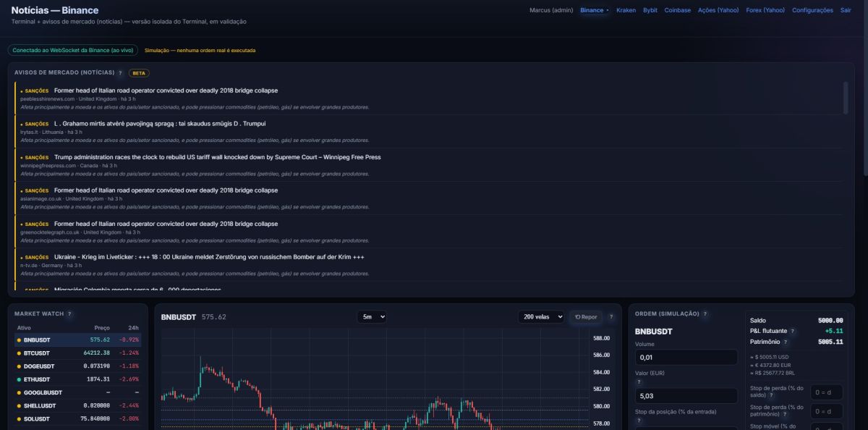Select SHELLUSDT row in Market Watch
Screen dimensions: 868x430
tap(78, 405)
